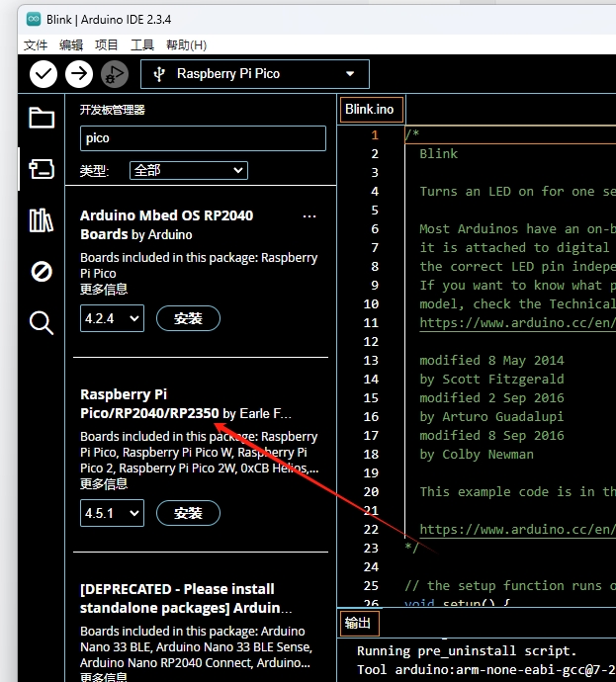Install Arduino Mbed OS RP2040 Boards 4.2.4
Viewport: 616px width, 682px height.
[x=189, y=318]
